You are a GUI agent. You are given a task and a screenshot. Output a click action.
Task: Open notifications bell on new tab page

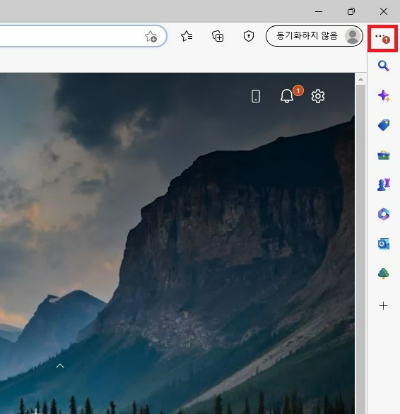[x=287, y=96]
